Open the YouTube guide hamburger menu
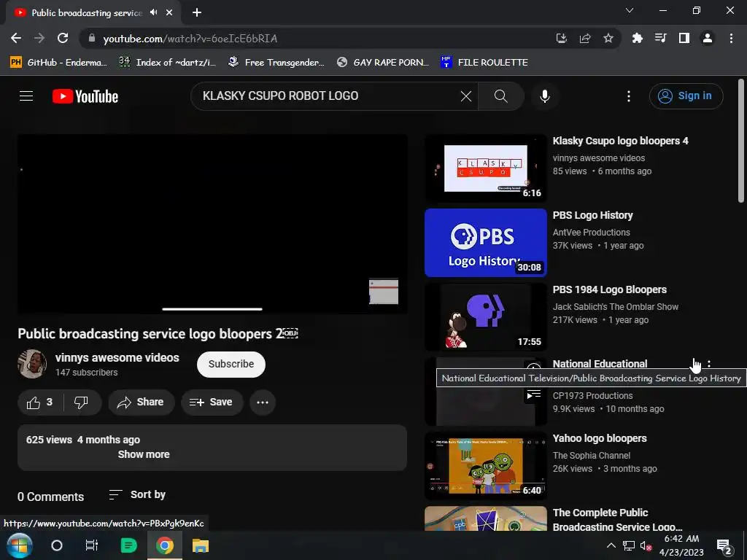 [x=26, y=96]
